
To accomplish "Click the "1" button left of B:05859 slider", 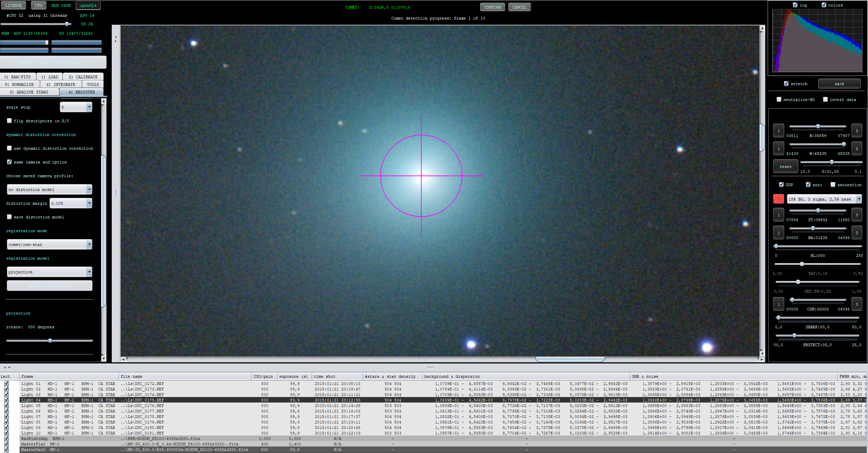I will tap(778, 131).
